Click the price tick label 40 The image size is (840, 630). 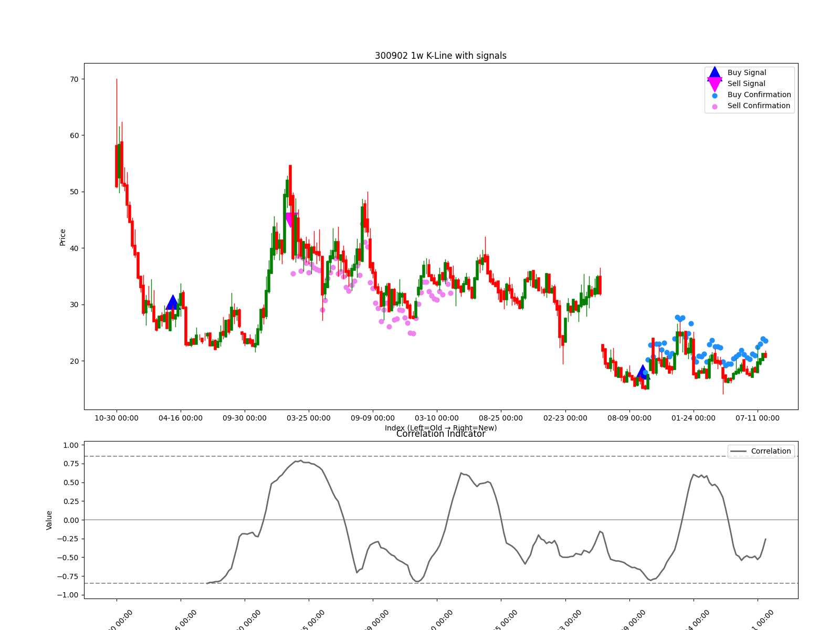74,248
